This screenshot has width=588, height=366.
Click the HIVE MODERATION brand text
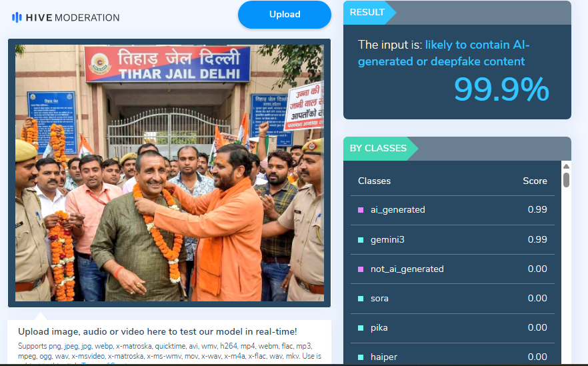point(73,17)
